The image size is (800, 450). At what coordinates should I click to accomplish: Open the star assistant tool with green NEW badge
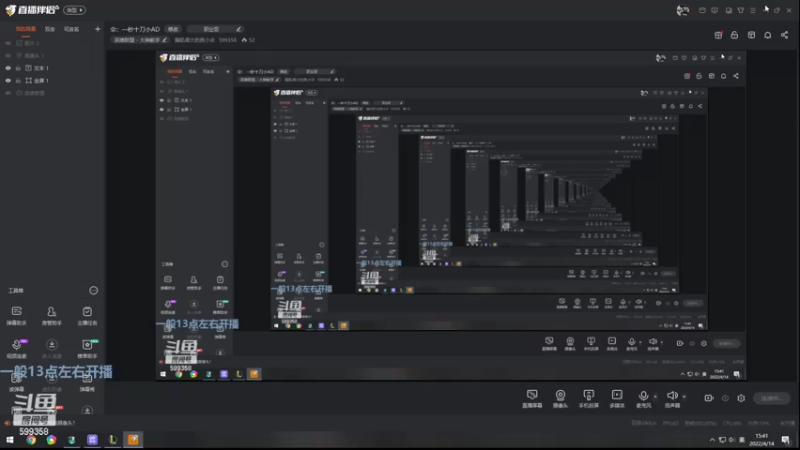(x=87, y=348)
